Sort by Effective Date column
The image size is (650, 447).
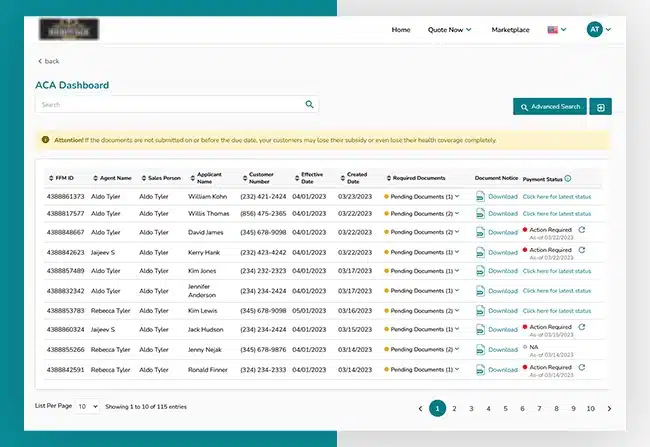305,179
